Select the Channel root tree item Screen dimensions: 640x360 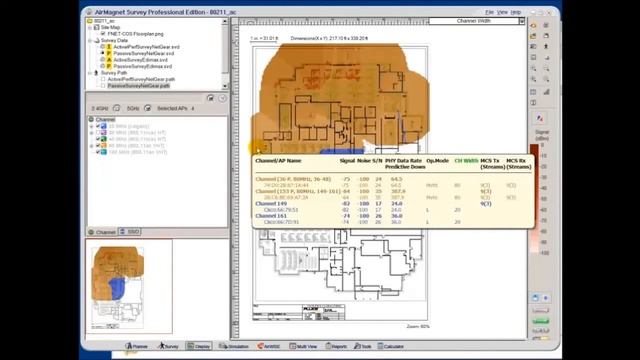(x=105, y=120)
